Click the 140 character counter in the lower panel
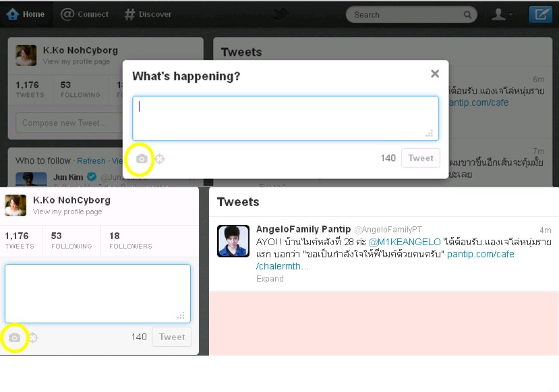The height and width of the screenshot is (392, 559). pyautogui.click(x=139, y=337)
